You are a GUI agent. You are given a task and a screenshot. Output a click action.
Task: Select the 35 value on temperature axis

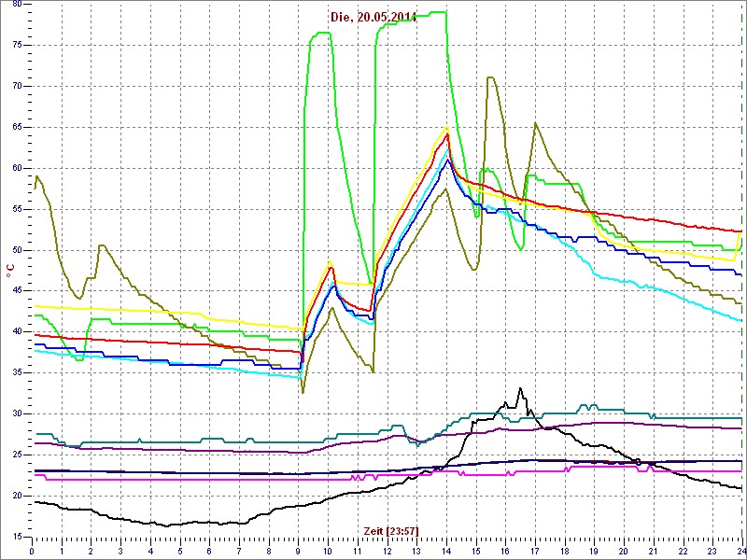point(16,372)
